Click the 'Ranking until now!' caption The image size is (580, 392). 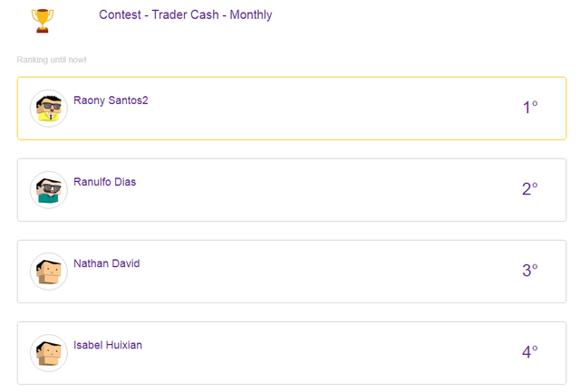[52, 60]
